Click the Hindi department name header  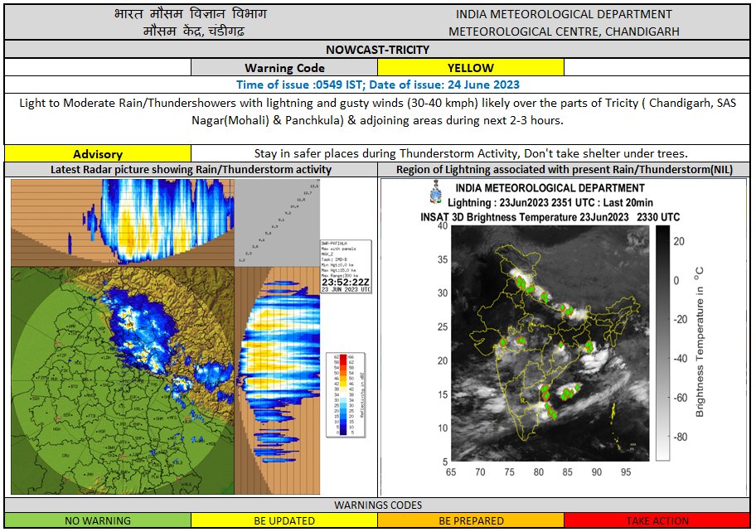click(191, 13)
